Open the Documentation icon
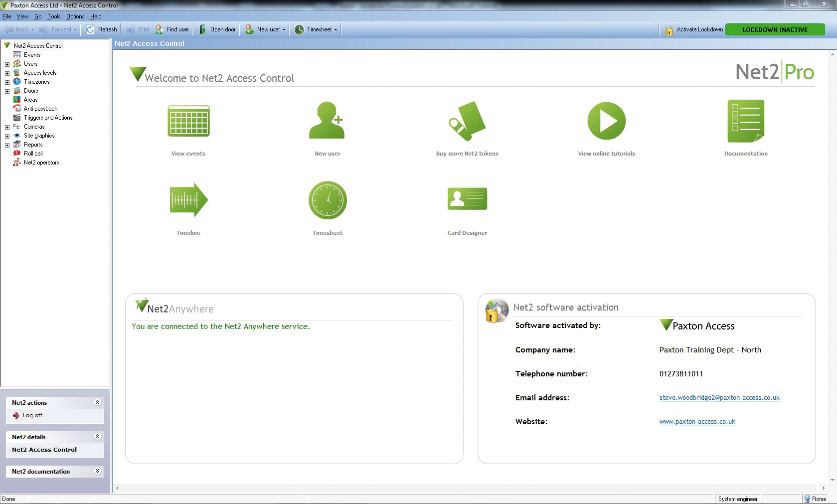The height and width of the screenshot is (504, 837). click(746, 121)
